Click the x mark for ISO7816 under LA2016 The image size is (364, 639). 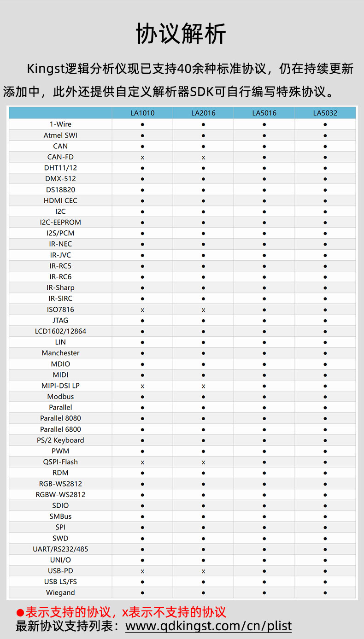pos(203,310)
